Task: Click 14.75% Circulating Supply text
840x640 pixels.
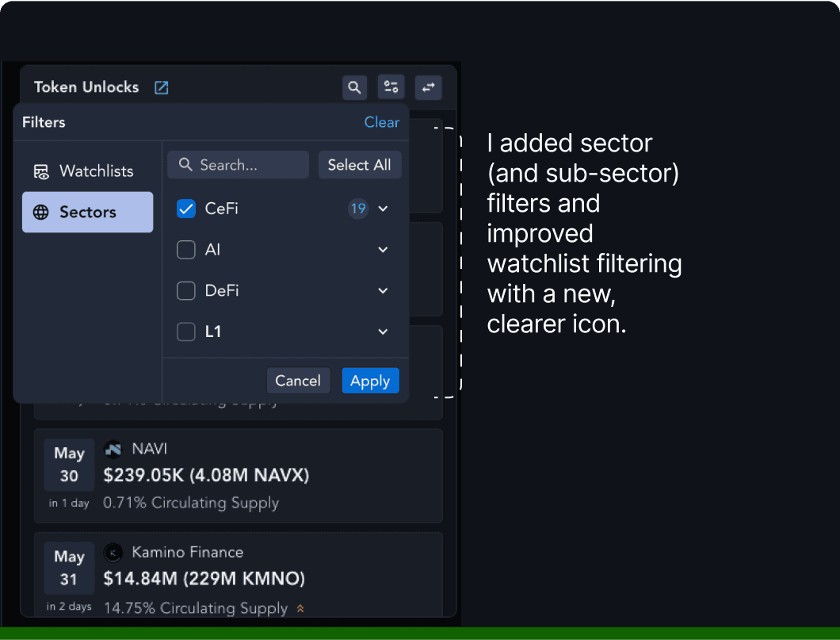Action: (196, 608)
